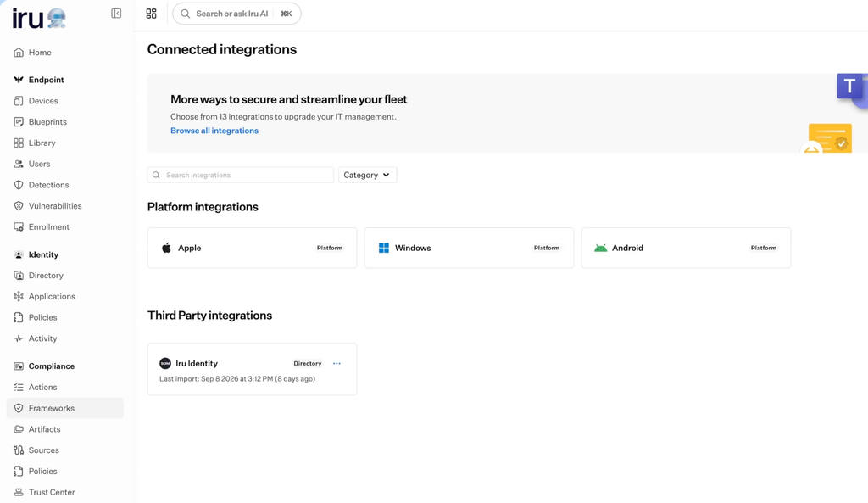The width and height of the screenshot is (868, 503).
Task: Click the magnifier icon in integrations search
Action: (x=156, y=175)
